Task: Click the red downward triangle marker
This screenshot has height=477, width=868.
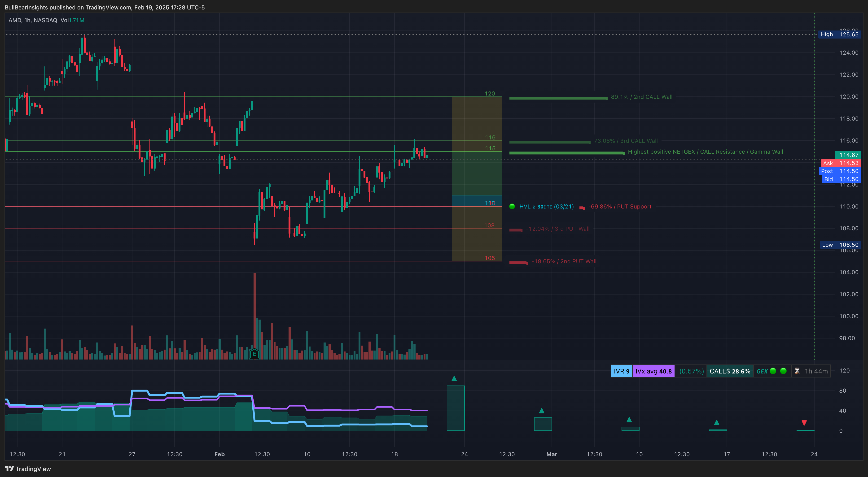Action: pos(804,423)
